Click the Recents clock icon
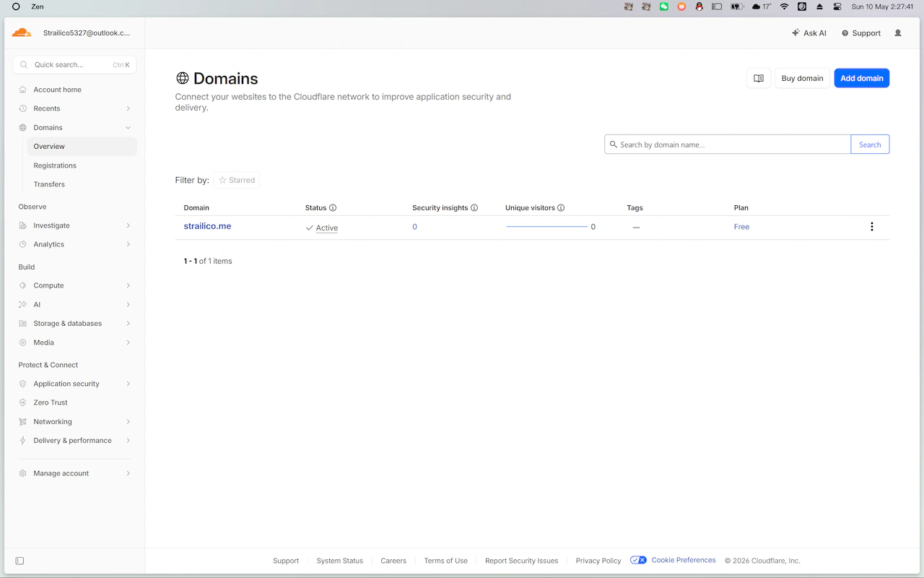 [x=23, y=108]
